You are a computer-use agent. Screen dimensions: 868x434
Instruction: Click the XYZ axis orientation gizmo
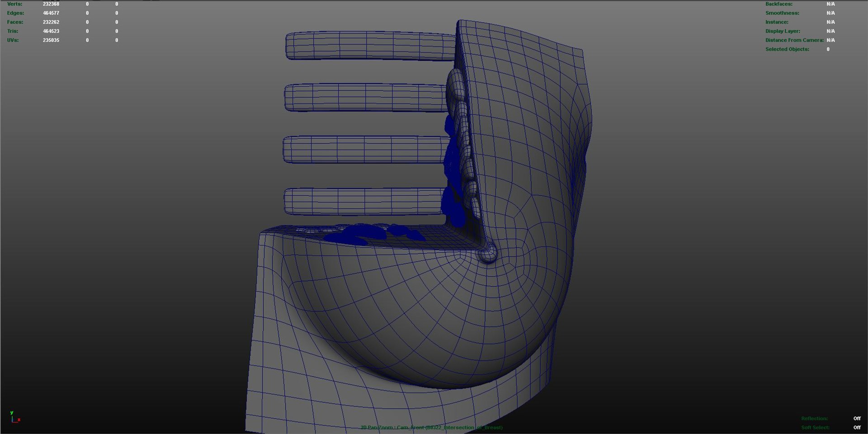coord(15,417)
